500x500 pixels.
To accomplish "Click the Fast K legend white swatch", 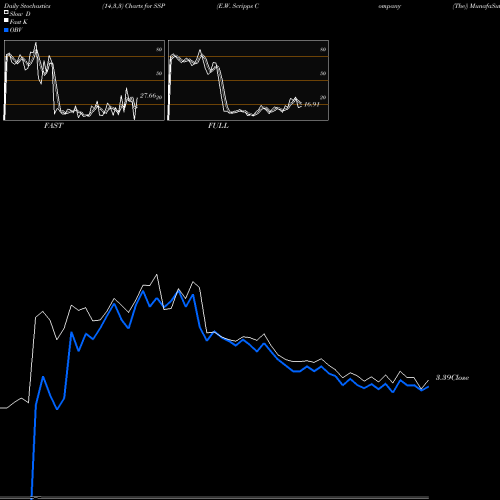I will (x=6, y=20).
